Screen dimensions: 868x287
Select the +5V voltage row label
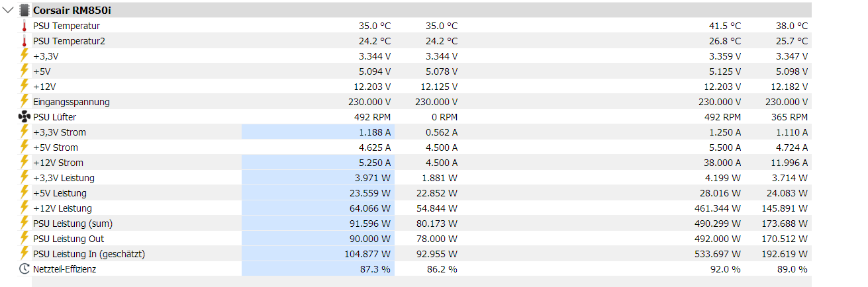point(42,71)
